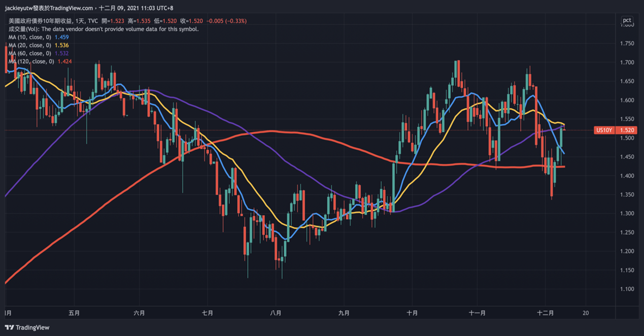
Task: Click the 五月 time axis marker
Action: coord(74,313)
